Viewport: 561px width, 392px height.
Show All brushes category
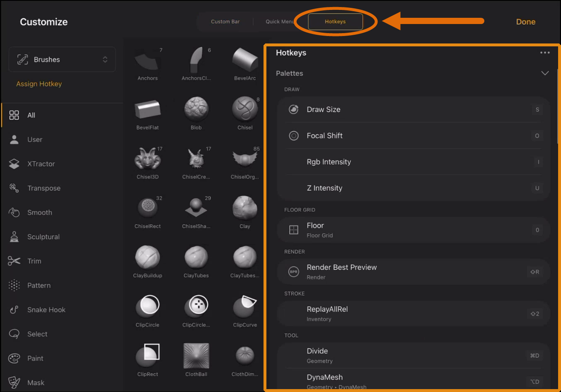pyautogui.click(x=62, y=115)
